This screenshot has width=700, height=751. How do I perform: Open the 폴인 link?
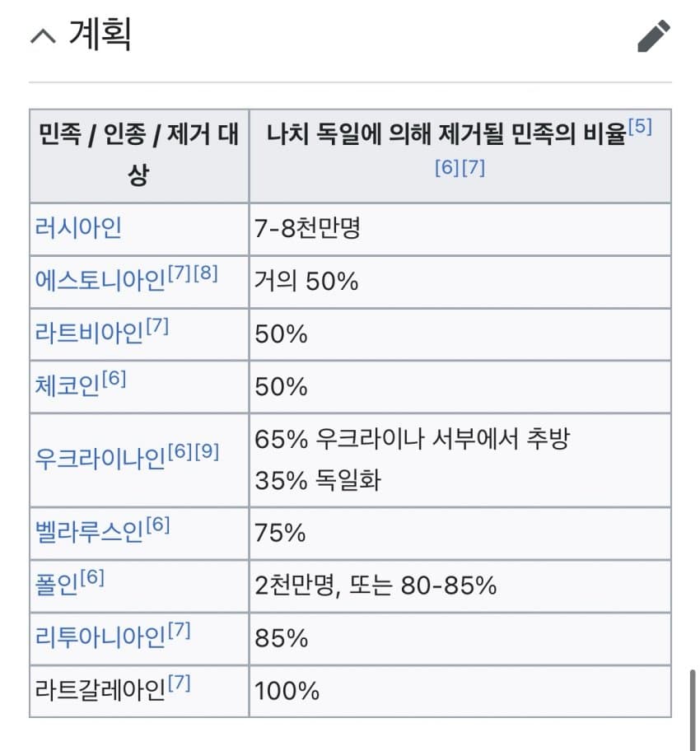click(x=57, y=585)
